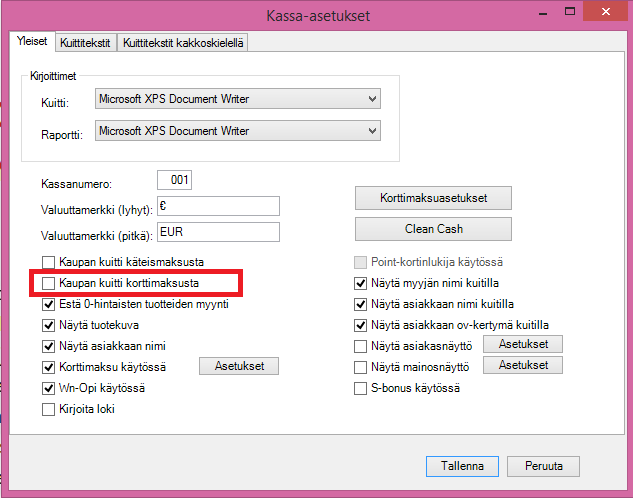633x498 pixels.
Task: Check Kaupan kuitti korttimaksusta option
Action: [48, 284]
